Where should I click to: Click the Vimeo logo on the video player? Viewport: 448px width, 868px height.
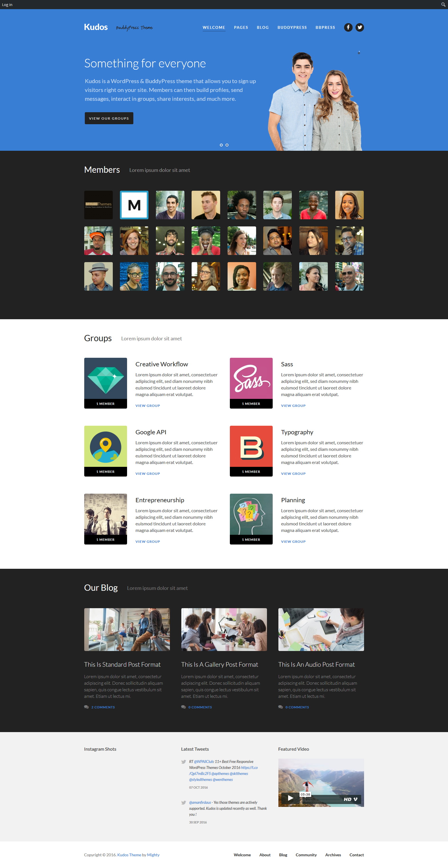355,799
